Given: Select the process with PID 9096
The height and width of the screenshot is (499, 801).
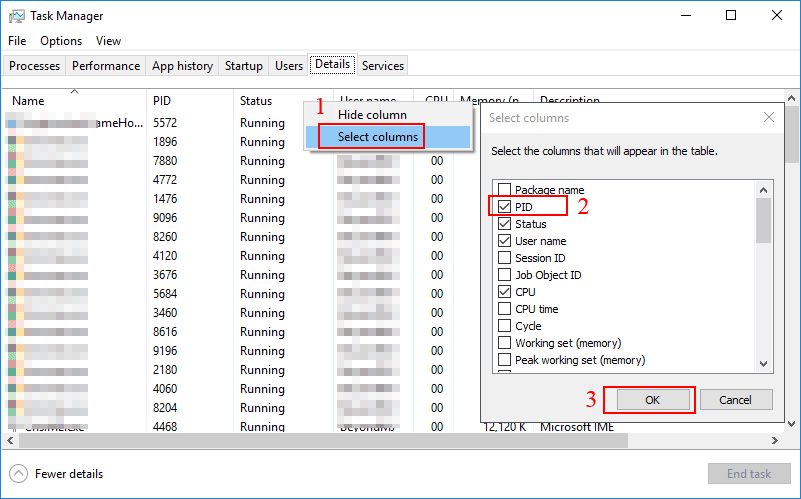Looking at the screenshot, I should [x=165, y=218].
